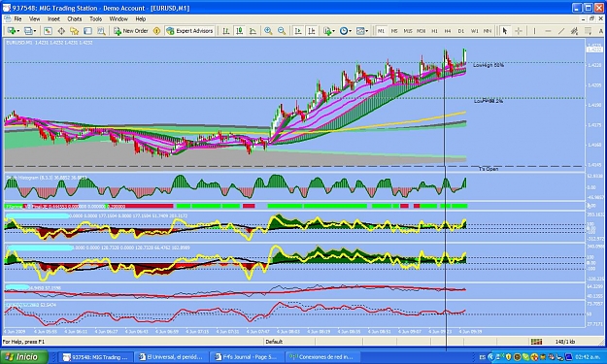
Task: Switch chart to candlesticks style
Action: coord(240,31)
